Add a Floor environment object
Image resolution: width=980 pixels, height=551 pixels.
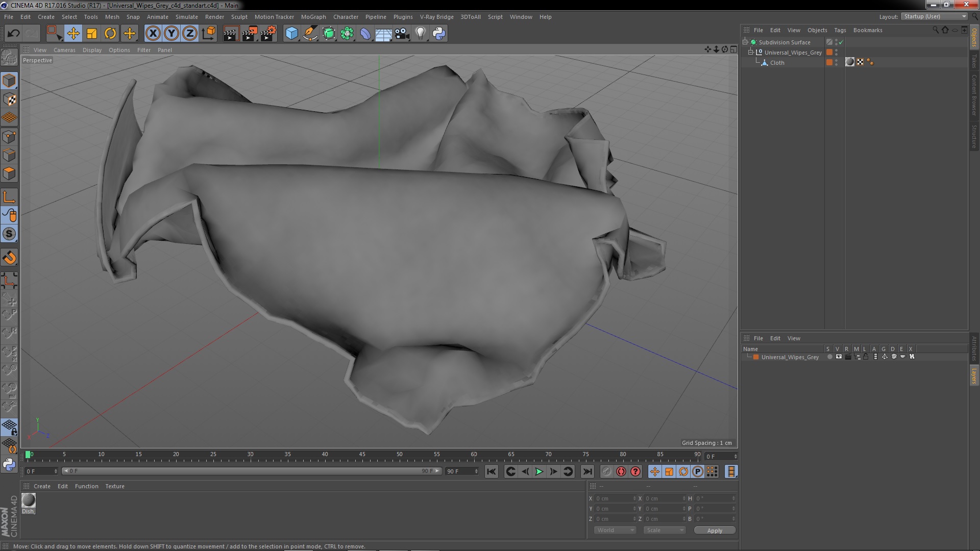[x=383, y=34]
